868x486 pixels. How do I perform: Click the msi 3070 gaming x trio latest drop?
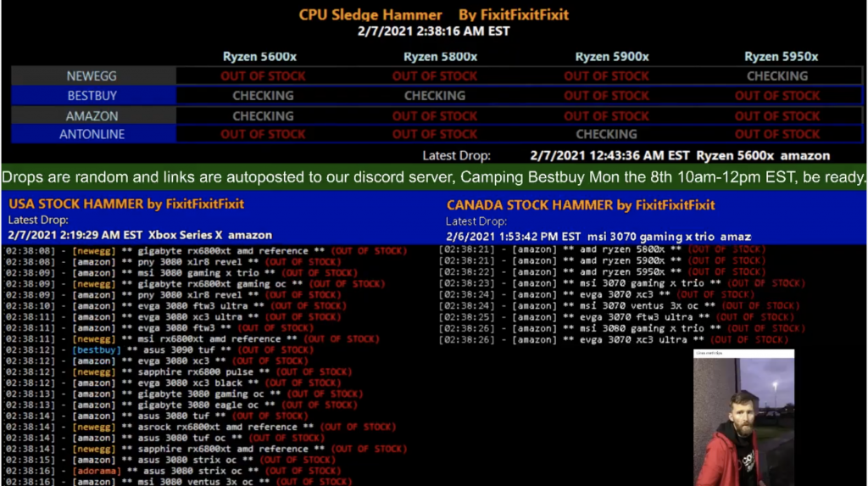(x=598, y=236)
